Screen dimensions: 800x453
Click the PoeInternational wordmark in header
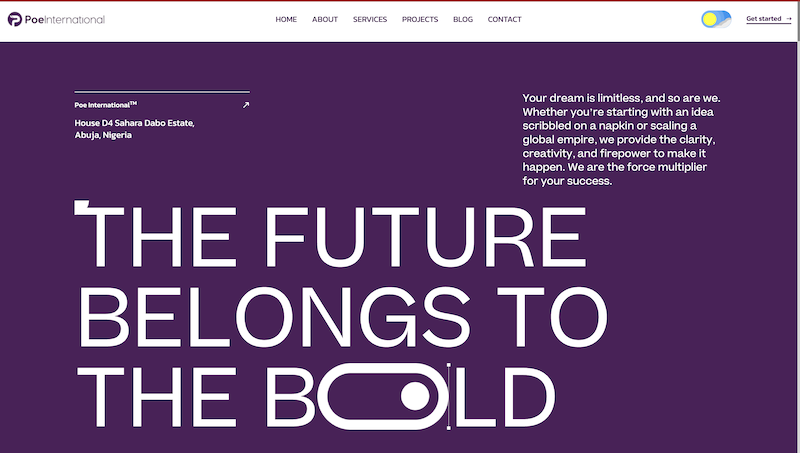pos(65,19)
